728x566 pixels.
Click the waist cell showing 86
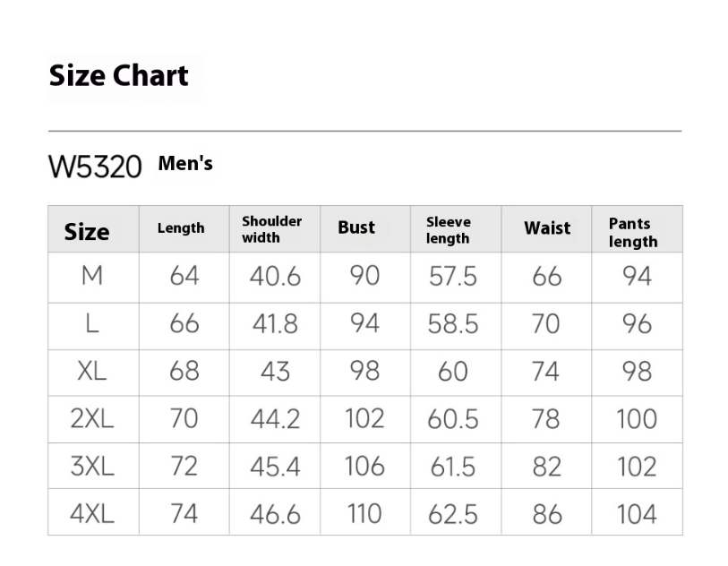pos(547,514)
